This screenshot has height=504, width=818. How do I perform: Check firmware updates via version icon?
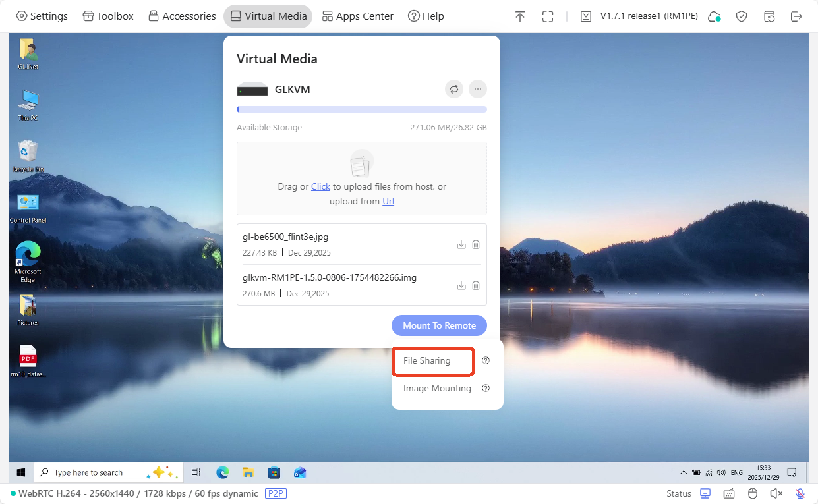pos(585,15)
